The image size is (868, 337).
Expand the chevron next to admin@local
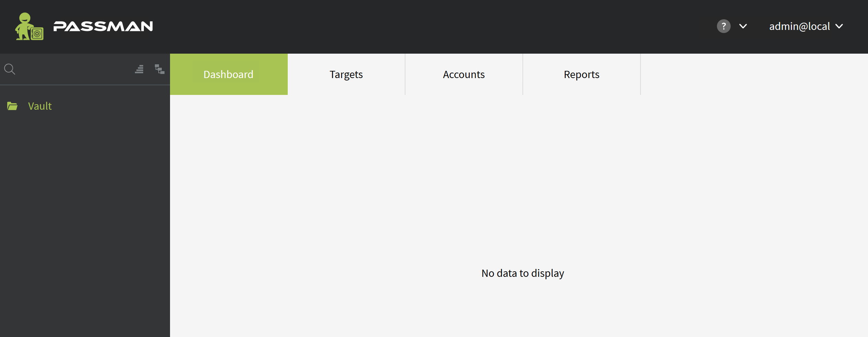point(839,26)
